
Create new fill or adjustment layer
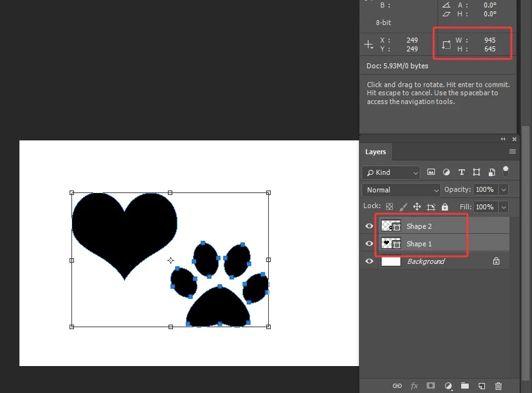(x=448, y=386)
